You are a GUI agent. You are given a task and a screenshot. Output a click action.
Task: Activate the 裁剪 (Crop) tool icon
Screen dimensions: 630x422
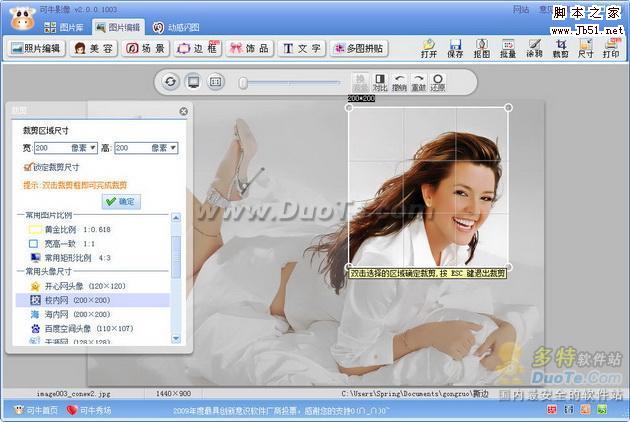[x=560, y=48]
